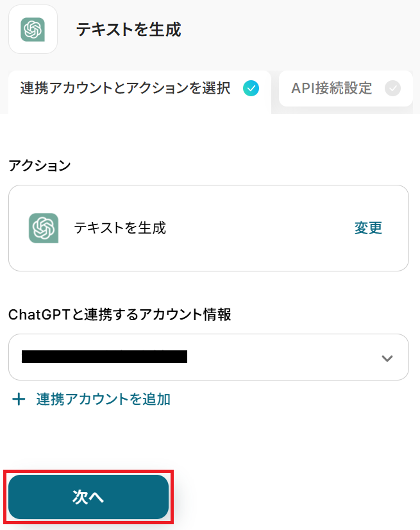Click the chevron arrow in the account dropdown
This screenshot has width=420, height=530.
click(x=387, y=358)
